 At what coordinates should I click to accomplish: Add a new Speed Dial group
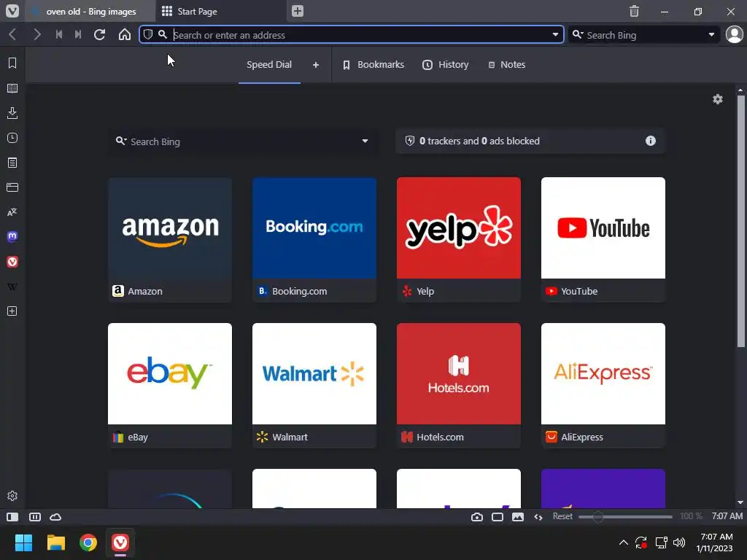click(x=315, y=65)
